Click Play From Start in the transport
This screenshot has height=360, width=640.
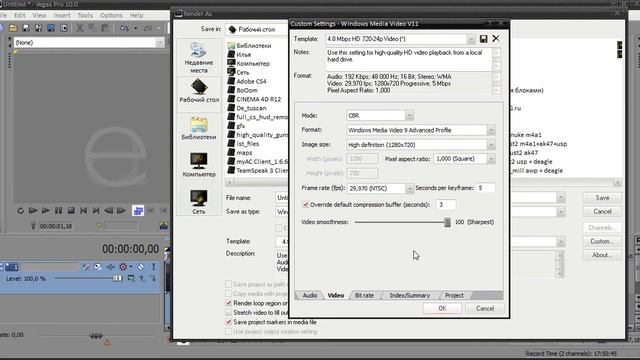pyautogui.click(x=33, y=211)
